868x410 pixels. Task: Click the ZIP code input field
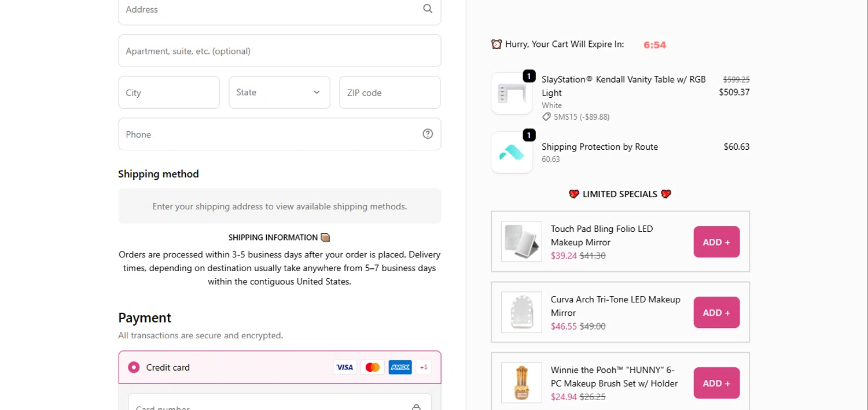(x=390, y=93)
